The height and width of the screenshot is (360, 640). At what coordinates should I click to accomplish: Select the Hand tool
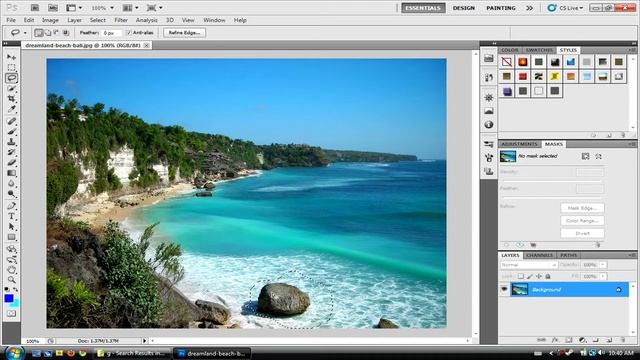[11, 270]
